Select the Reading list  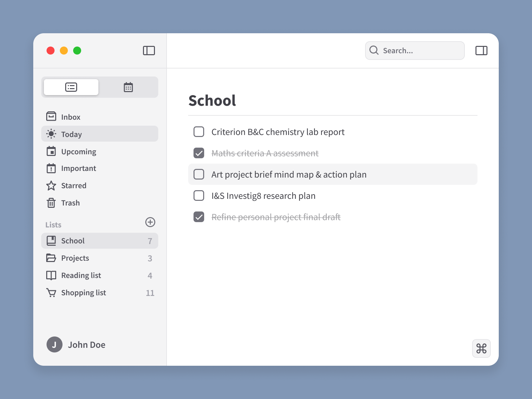[x=100, y=275]
